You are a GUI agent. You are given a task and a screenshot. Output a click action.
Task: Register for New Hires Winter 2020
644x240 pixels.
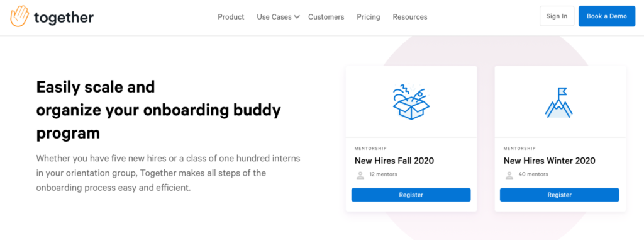pyautogui.click(x=559, y=195)
